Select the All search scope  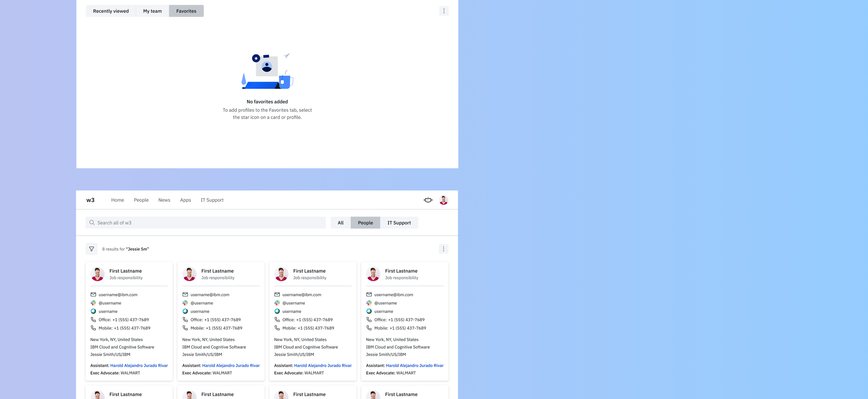[x=340, y=222]
